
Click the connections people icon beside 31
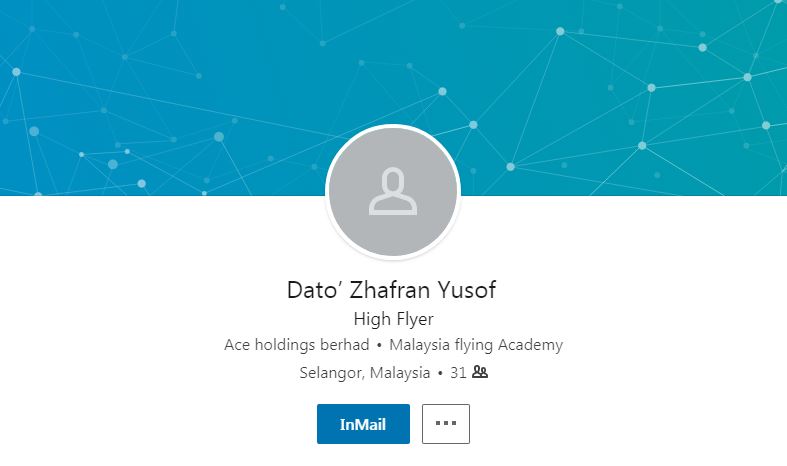tap(480, 372)
